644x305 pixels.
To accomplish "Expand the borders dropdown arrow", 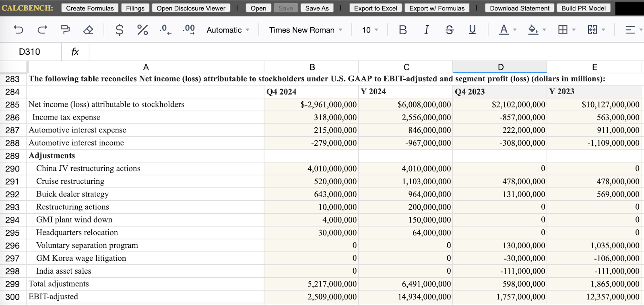I will [x=574, y=30].
